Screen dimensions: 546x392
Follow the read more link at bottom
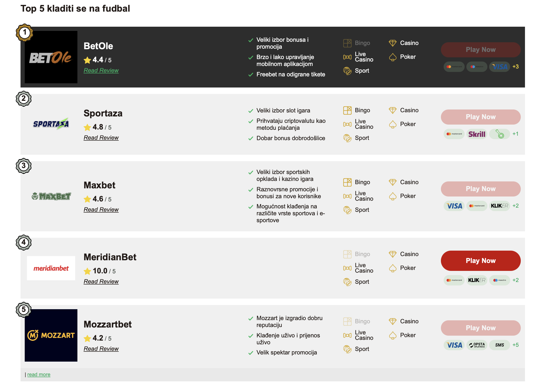pos(39,374)
